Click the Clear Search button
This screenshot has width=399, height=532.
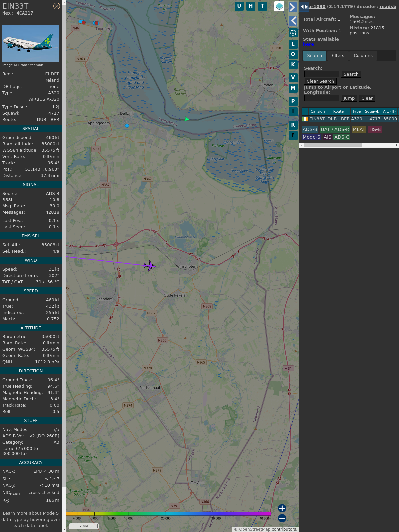point(320,81)
